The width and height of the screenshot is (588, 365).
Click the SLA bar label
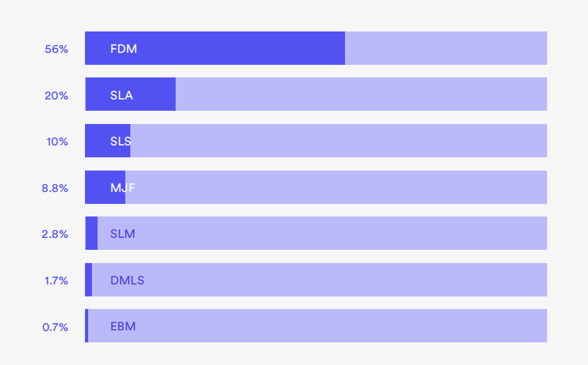coord(122,95)
